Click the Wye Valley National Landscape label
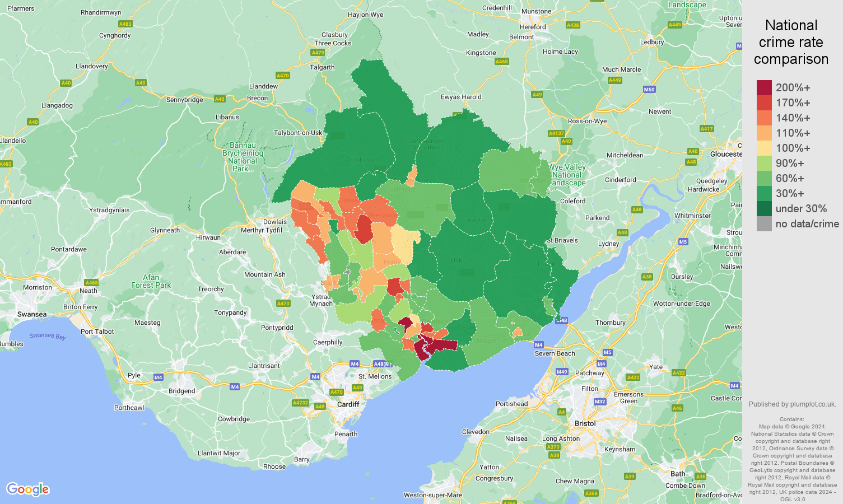This screenshot has height=504, width=843. 567,175
